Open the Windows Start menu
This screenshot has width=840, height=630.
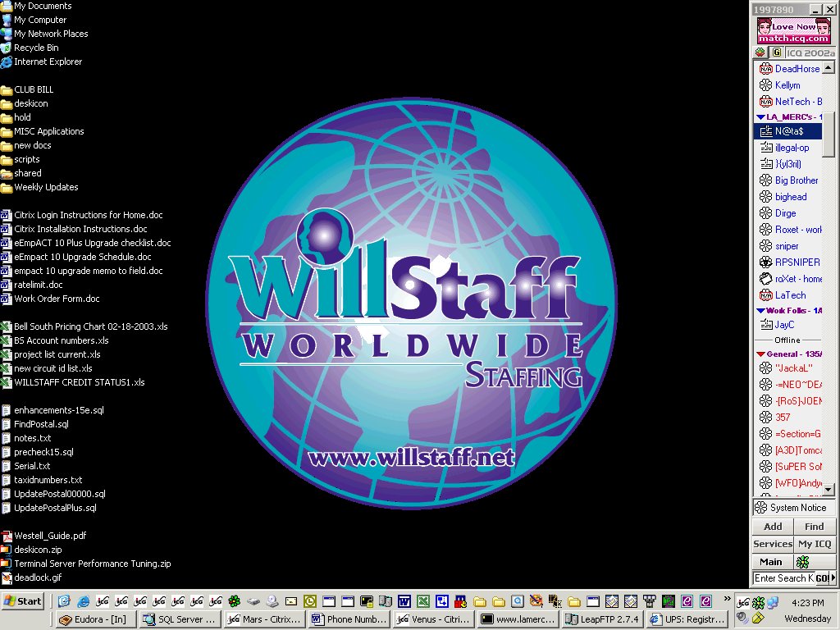pos(23,600)
